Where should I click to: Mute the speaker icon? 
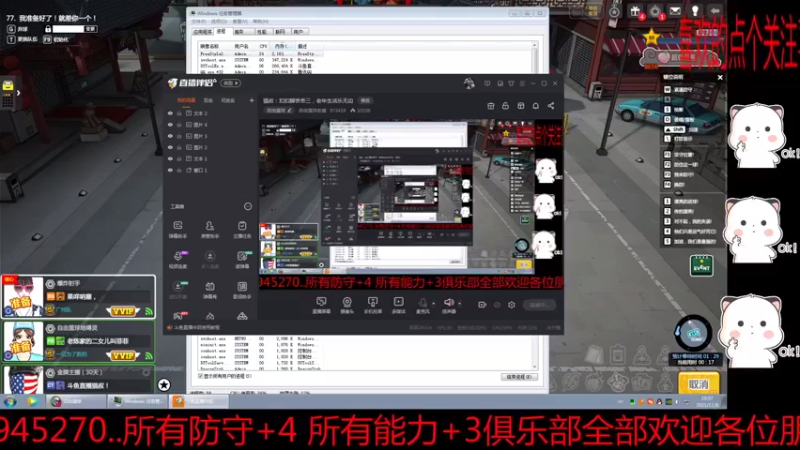[448, 302]
